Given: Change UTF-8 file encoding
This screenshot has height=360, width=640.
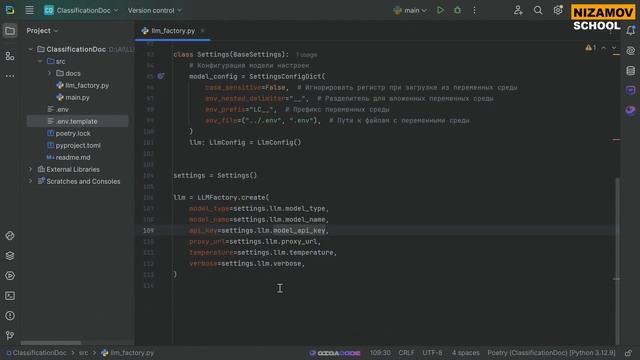Looking at the screenshot, I should pyautogui.click(x=432, y=353).
